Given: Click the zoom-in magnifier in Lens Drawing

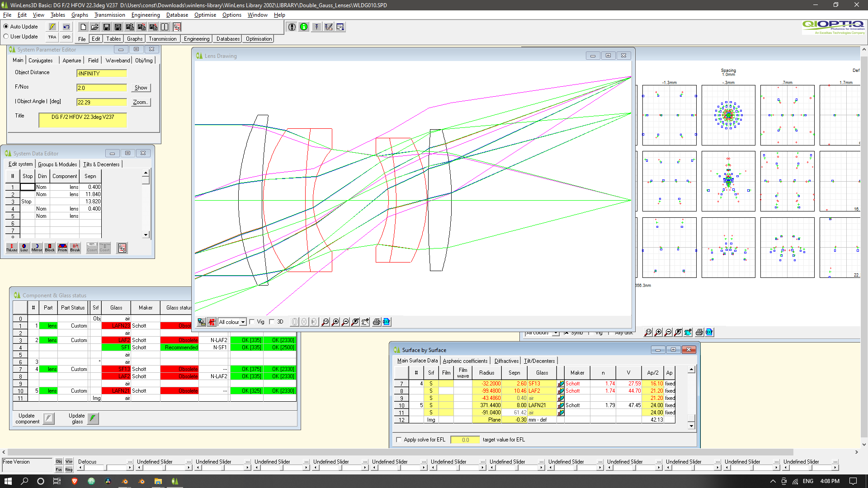Looking at the screenshot, I should click(335, 322).
